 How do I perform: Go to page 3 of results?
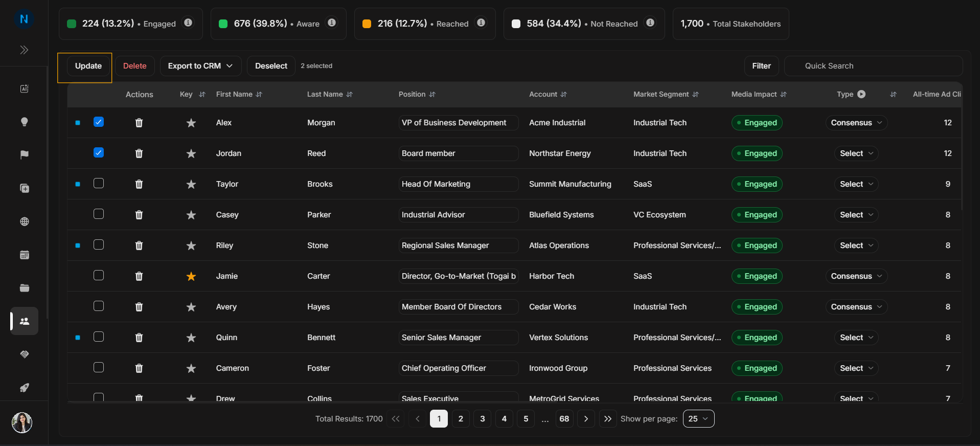482,418
